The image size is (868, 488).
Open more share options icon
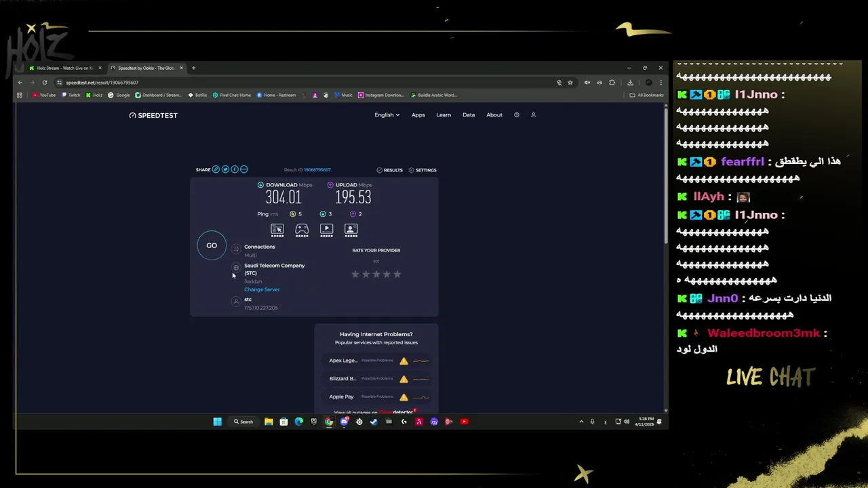click(x=244, y=169)
